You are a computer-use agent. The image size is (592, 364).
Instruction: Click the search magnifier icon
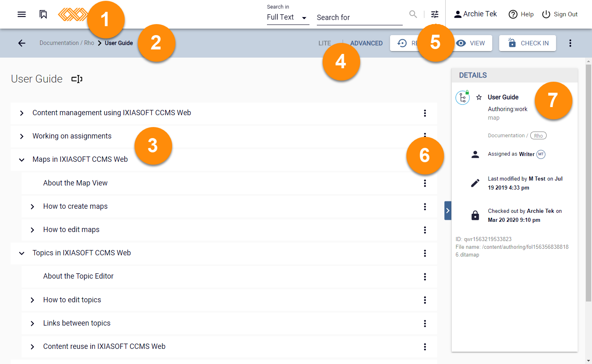coord(413,14)
